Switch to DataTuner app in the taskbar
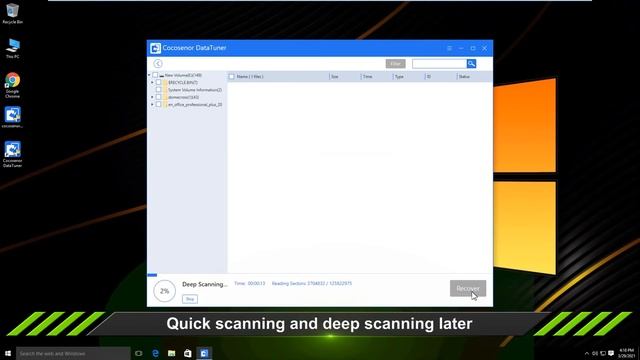The image size is (640, 360). click(204, 353)
